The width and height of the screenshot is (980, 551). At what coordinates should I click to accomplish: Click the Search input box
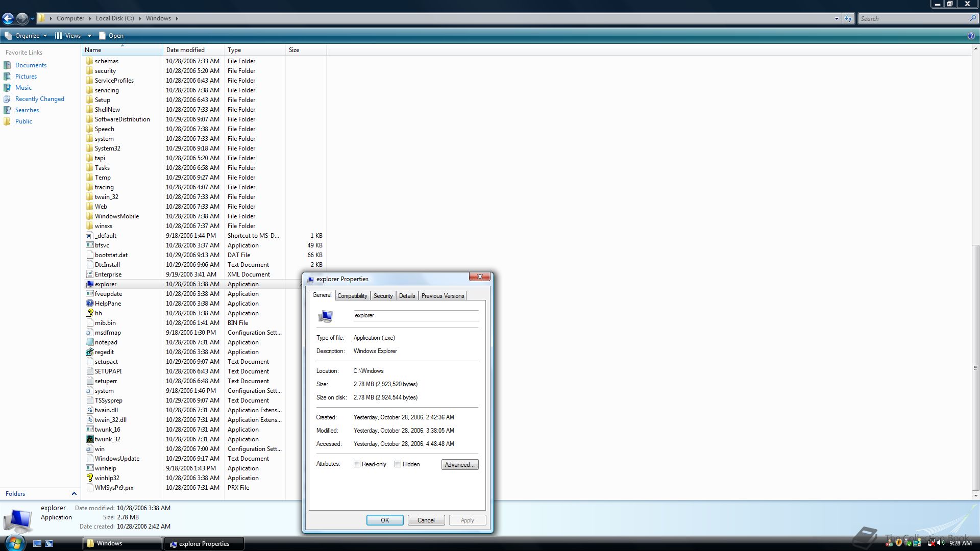coord(914,18)
